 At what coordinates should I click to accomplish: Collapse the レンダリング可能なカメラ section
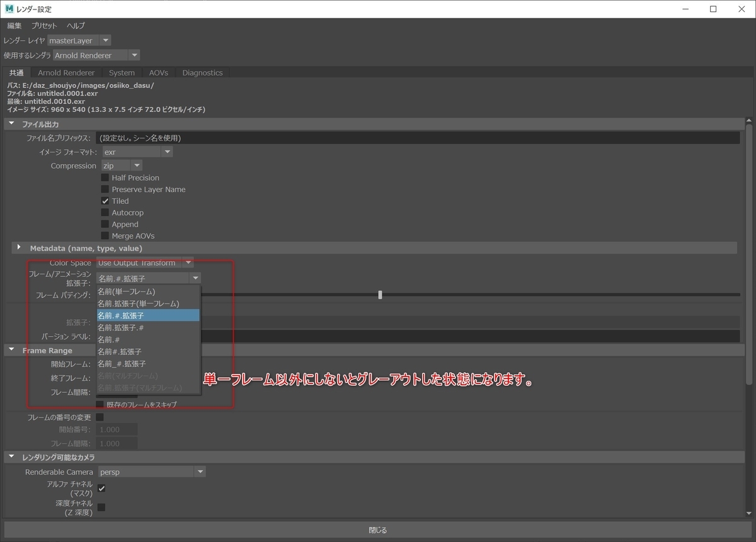click(11, 457)
